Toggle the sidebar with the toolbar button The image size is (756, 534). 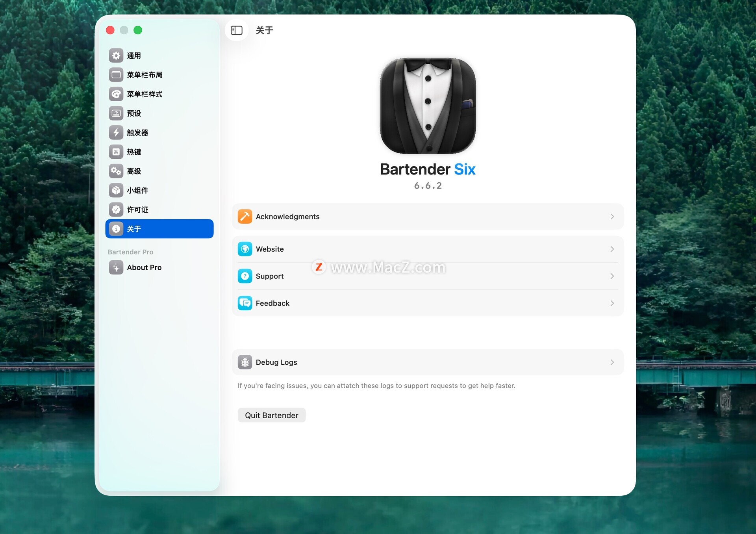236,30
